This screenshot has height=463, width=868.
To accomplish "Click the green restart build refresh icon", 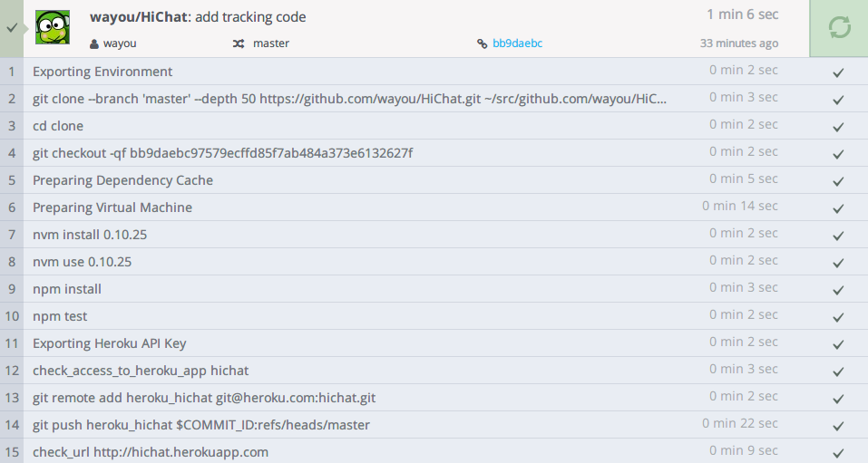I will point(839,28).
